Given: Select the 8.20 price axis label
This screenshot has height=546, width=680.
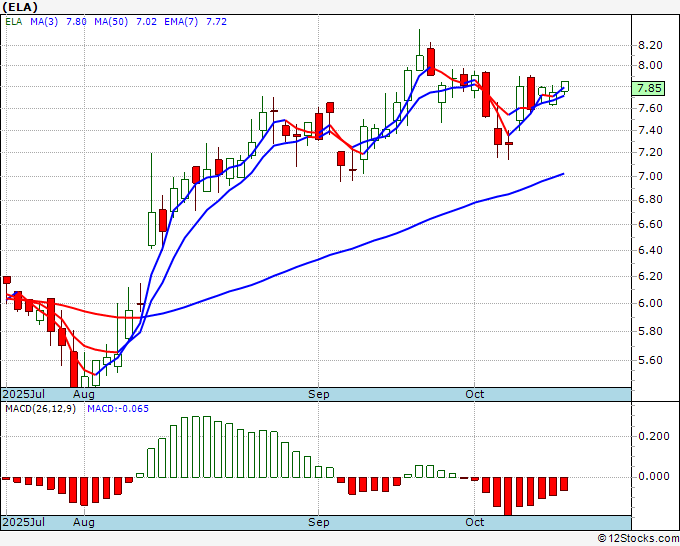Looking at the screenshot, I should (650, 45).
